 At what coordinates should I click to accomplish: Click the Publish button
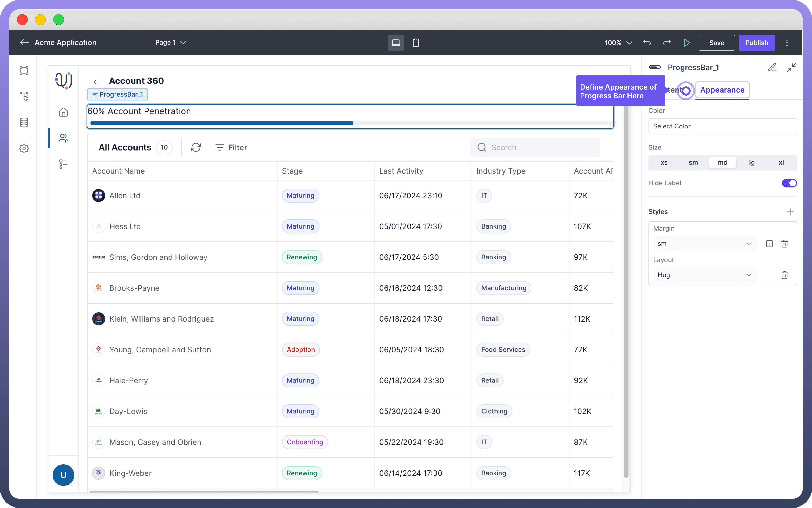coord(757,43)
